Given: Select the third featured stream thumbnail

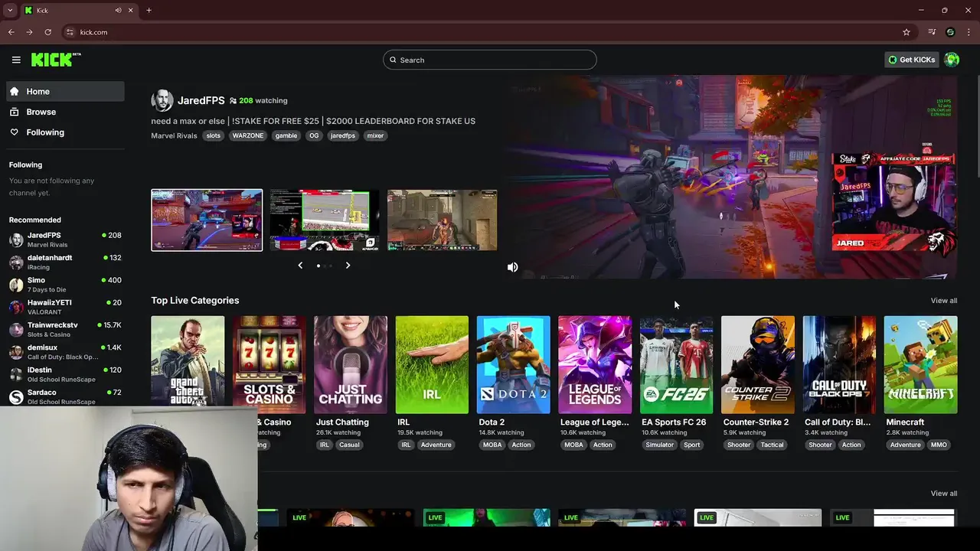Looking at the screenshot, I should [x=443, y=220].
